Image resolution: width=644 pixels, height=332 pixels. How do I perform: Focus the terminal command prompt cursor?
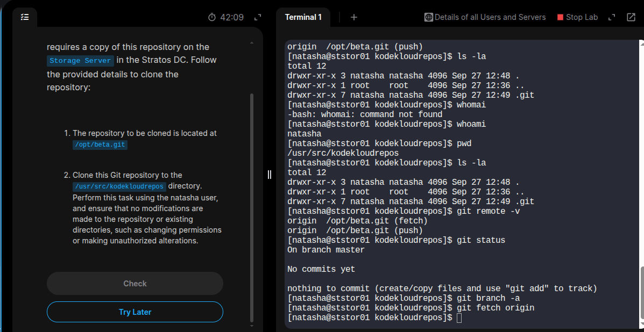click(459, 318)
